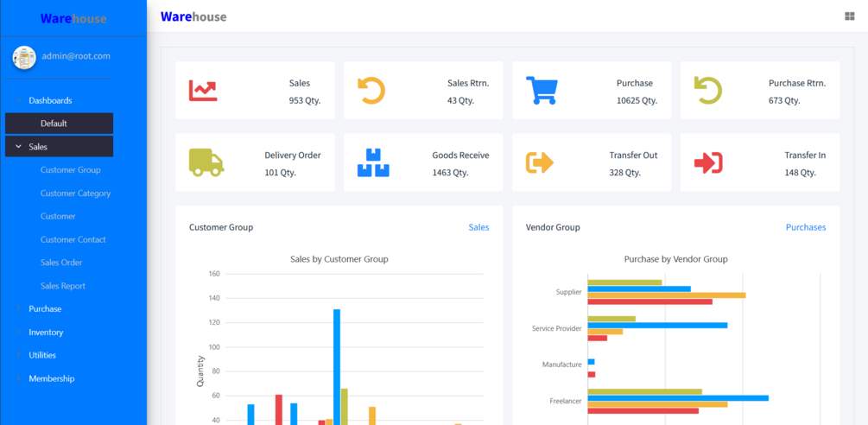Open the grid menu icon at top right

pos(850,16)
